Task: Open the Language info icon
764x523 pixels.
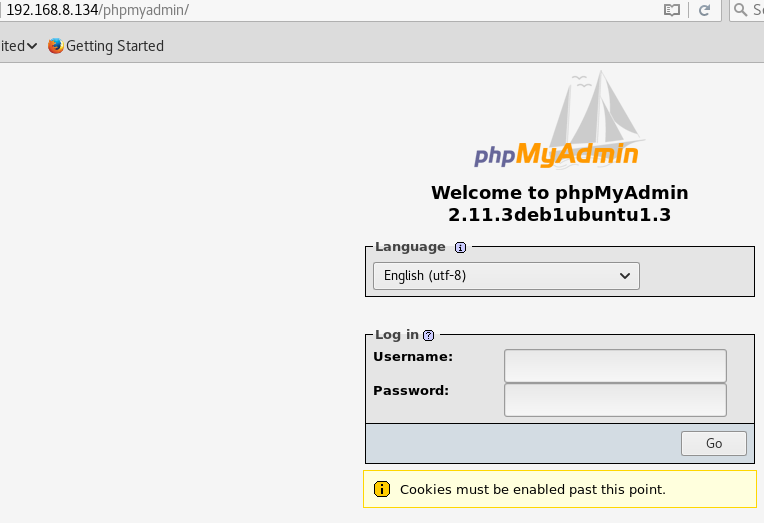Action: click(x=460, y=248)
